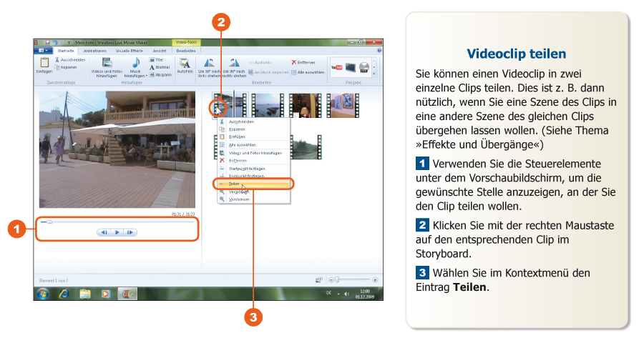
Task: Step to the next frame
Action: [130, 232]
